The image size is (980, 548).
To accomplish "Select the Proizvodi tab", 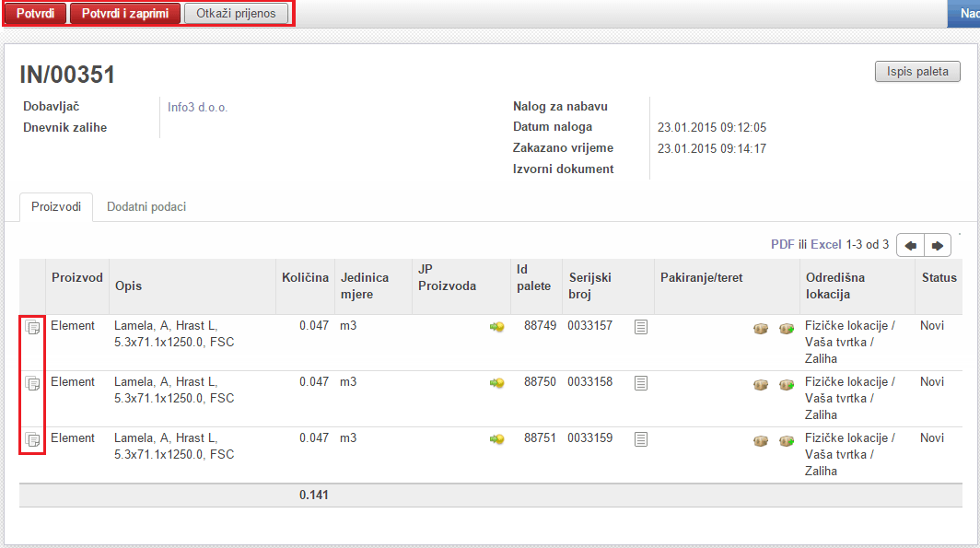I will [56, 207].
